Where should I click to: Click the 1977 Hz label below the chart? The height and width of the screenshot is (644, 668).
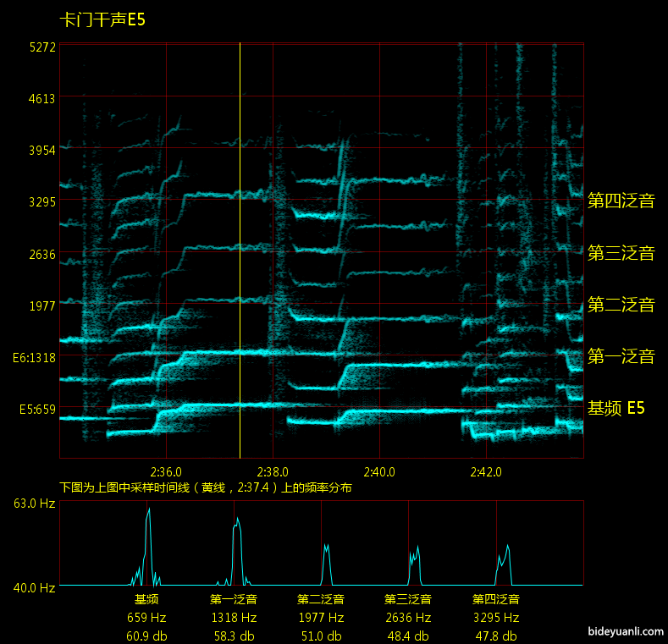click(321, 618)
